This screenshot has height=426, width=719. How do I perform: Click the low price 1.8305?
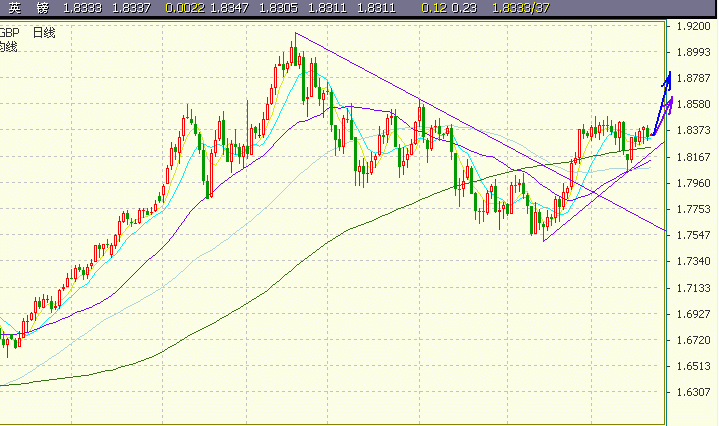(x=278, y=8)
